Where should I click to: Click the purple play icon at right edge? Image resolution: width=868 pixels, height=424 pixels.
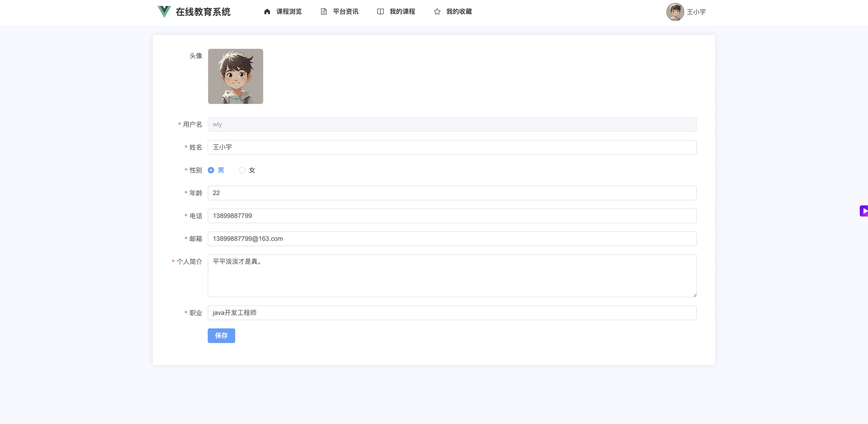(x=864, y=211)
